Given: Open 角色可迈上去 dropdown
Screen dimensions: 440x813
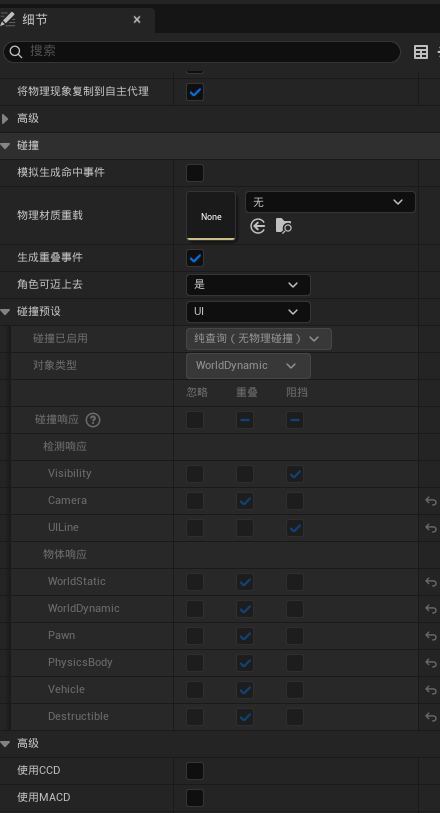Looking at the screenshot, I should pyautogui.click(x=248, y=285).
